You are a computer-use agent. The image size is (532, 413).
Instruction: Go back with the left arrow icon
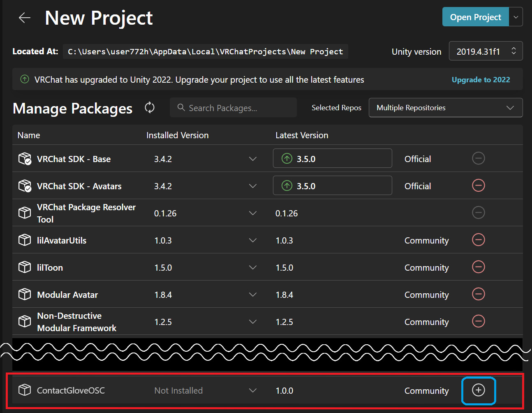(25, 18)
